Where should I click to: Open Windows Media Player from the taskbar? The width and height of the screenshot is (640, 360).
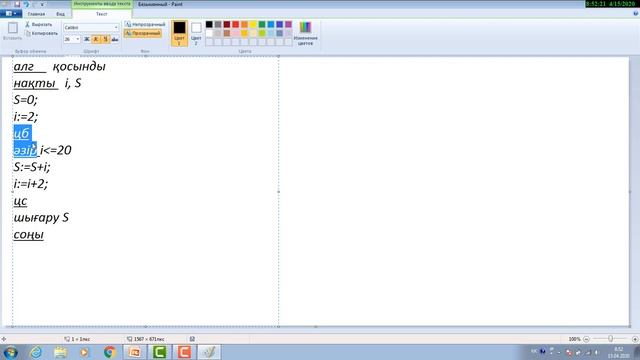[x=84, y=352]
